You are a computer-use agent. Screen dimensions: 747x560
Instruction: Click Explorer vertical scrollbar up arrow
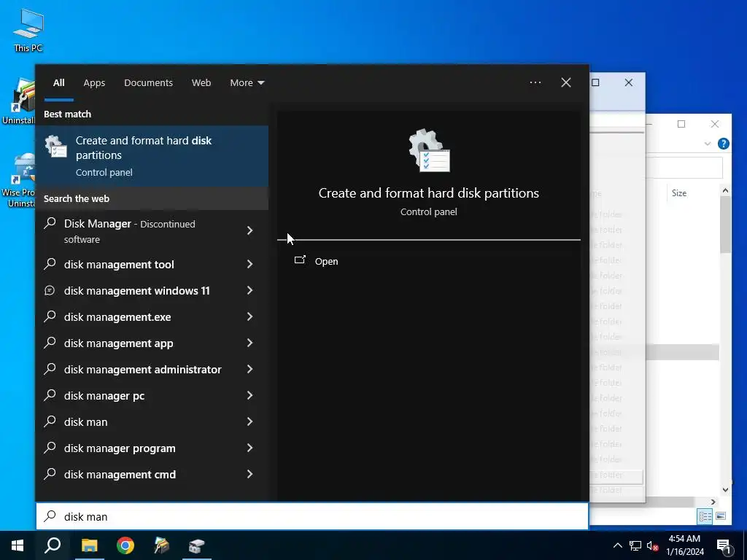(x=725, y=190)
